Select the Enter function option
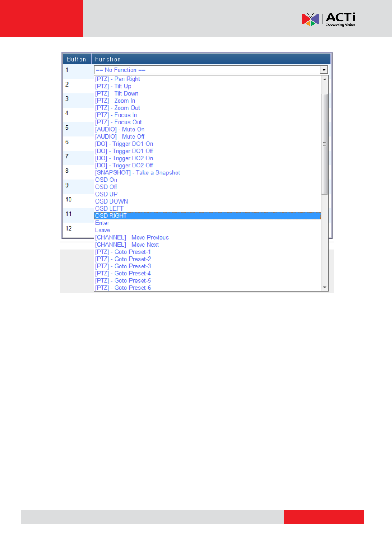 click(102, 223)
